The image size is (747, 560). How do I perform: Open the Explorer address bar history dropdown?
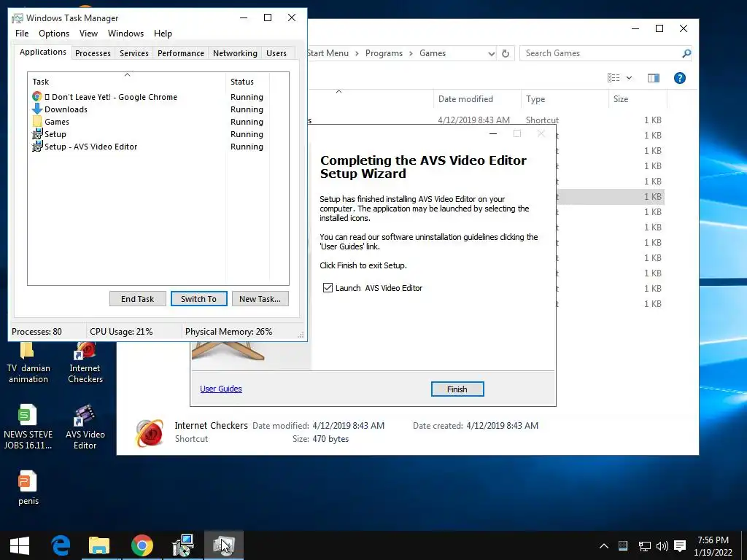pos(491,53)
